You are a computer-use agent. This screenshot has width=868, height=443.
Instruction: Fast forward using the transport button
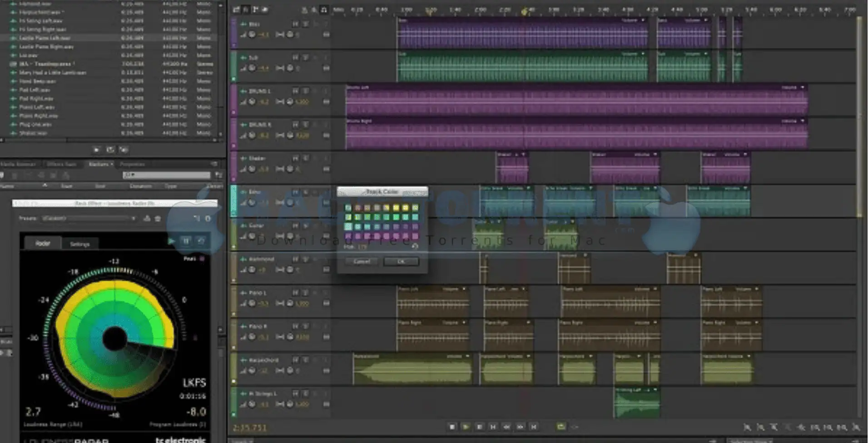[520, 427]
